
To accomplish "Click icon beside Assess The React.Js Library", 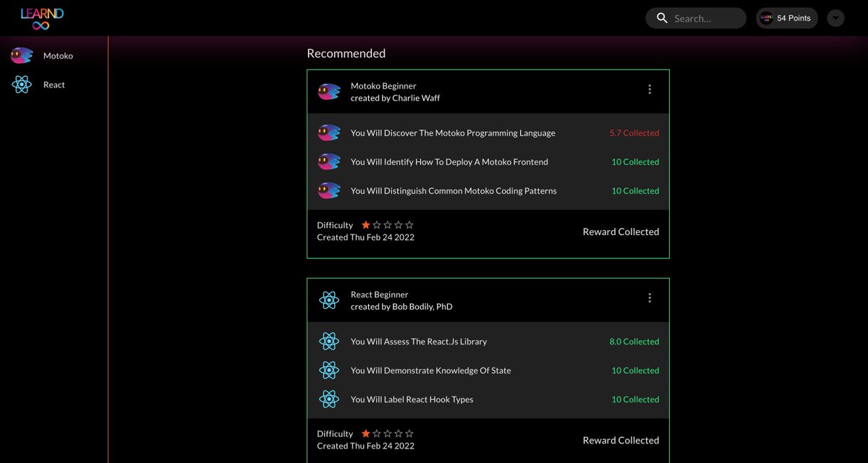I will [329, 341].
